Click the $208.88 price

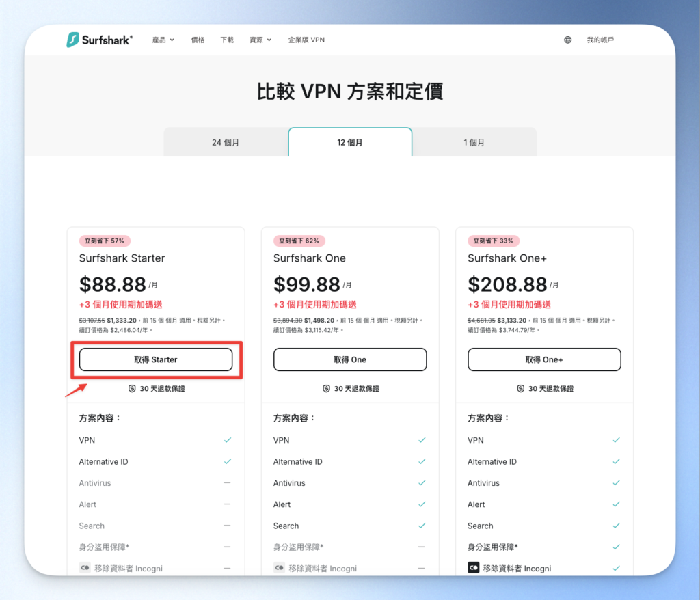click(507, 284)
